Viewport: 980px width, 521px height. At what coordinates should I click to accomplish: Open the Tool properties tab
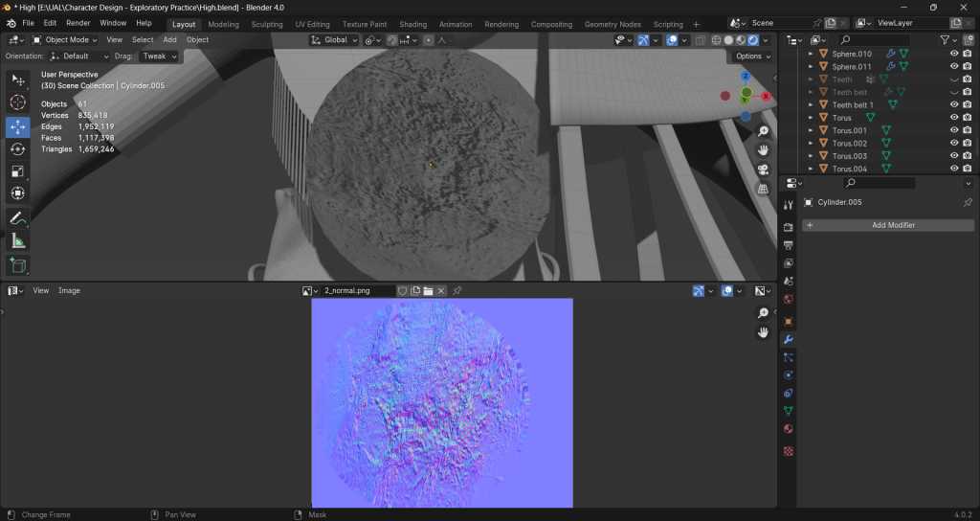(x=789, y=205)
